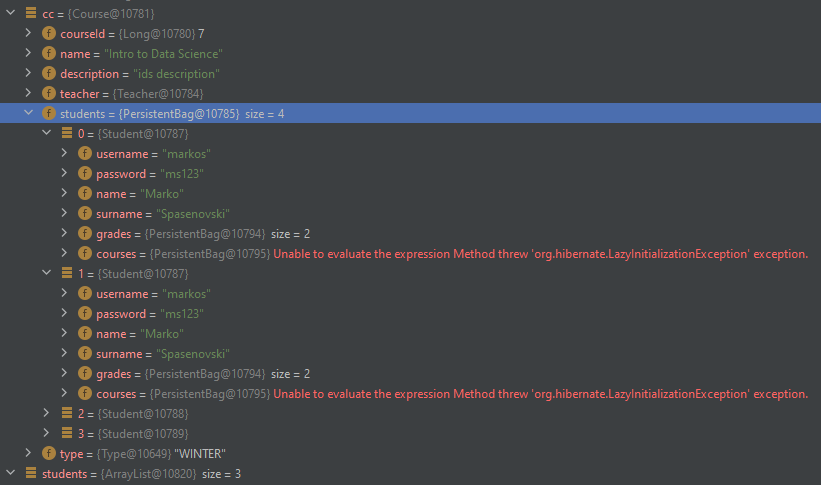Image resolution: width=821 pixels, height=485 pixels.
Task: Select the name "Intro to Data Science" row
Action: click(410, 54)
